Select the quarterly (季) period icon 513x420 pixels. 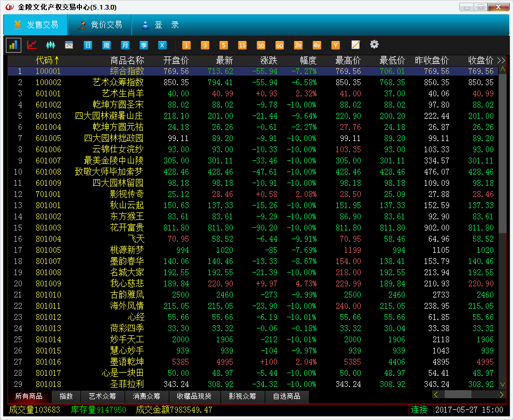(144, 45)
